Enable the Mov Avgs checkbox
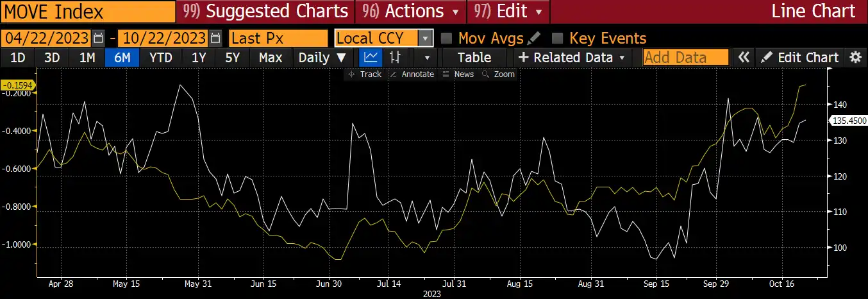 448,38
